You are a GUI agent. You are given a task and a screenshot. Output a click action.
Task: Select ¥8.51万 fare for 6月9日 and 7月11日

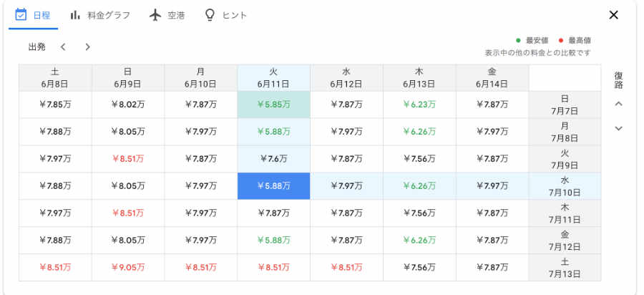[x=128, y=213]
